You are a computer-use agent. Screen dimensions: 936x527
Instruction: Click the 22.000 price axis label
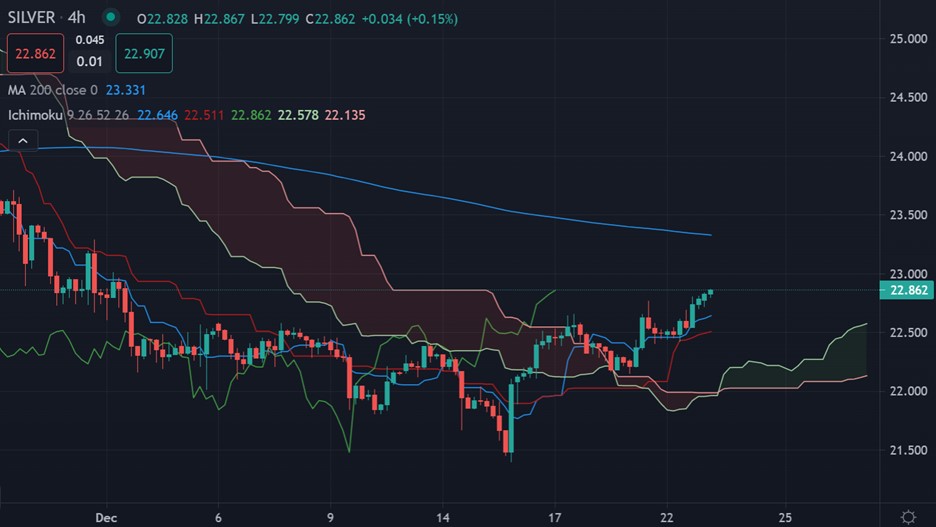(909, 392)
